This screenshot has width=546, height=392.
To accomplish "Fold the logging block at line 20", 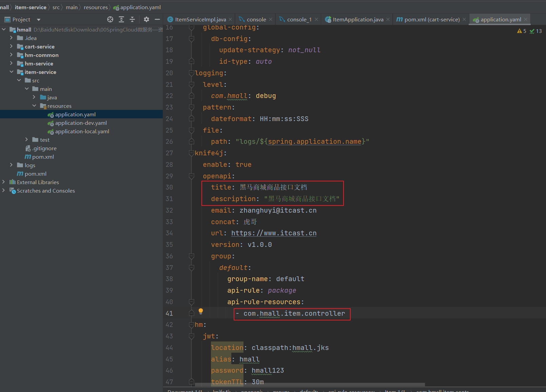I will tap(192, 73).
